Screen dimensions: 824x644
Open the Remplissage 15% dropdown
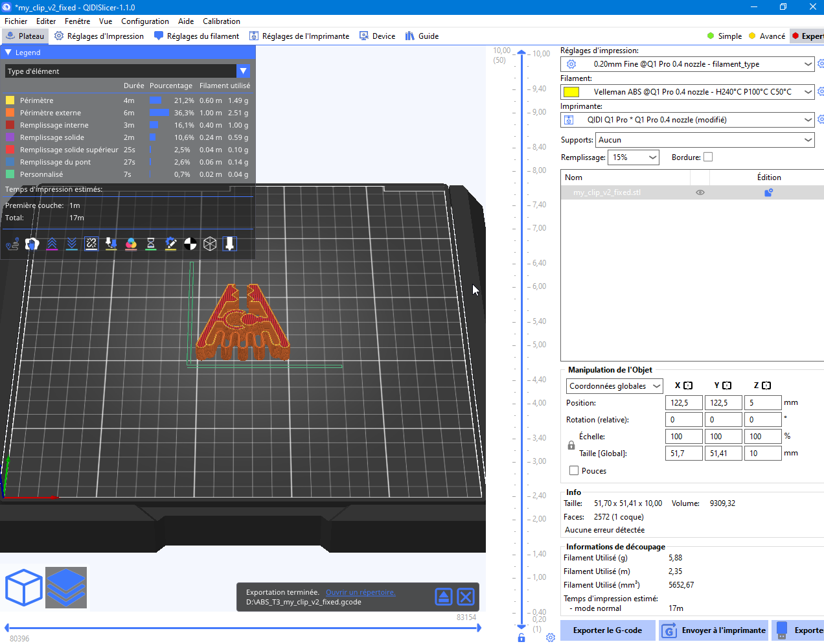tap(634, 157)
